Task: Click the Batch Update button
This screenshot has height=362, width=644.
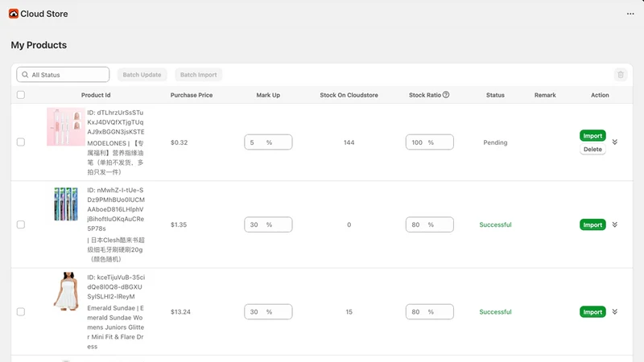Action: 142,75
